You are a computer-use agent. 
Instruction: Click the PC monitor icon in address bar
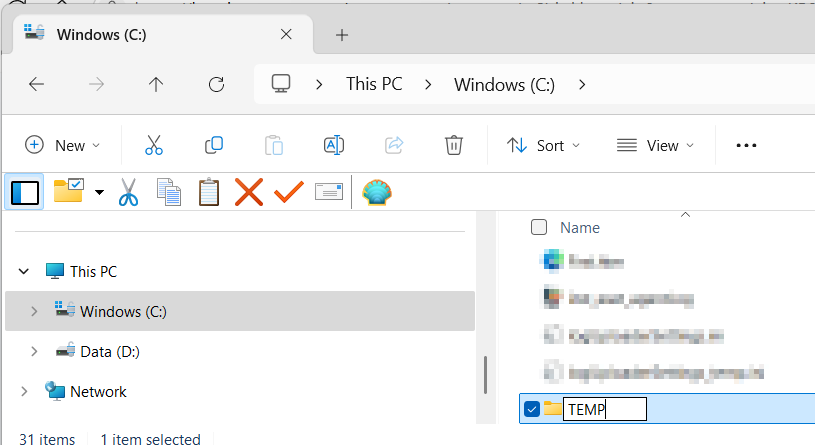tap(281, 84)
